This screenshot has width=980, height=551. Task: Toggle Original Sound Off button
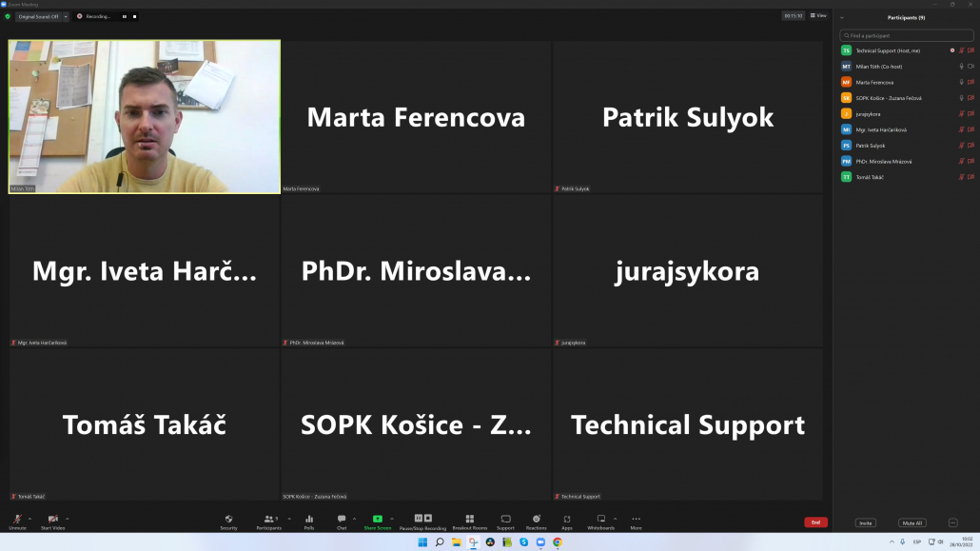pyautogui.click(x=40, y=16)
